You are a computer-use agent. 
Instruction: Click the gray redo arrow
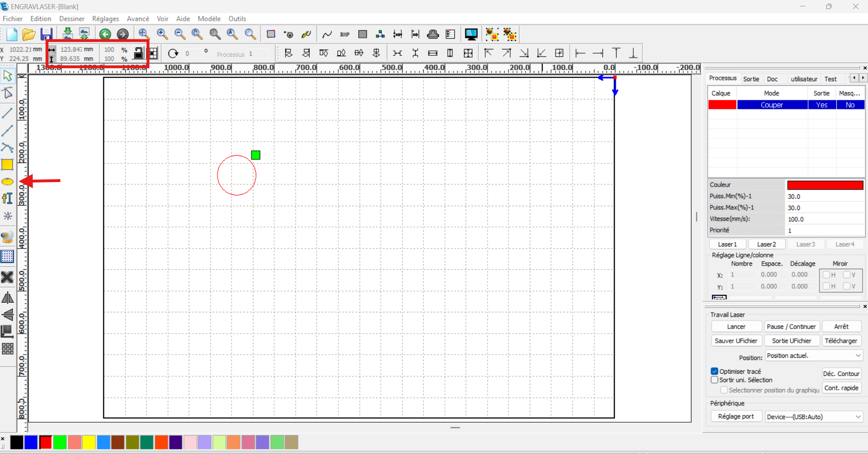click(x=123, y=35)
